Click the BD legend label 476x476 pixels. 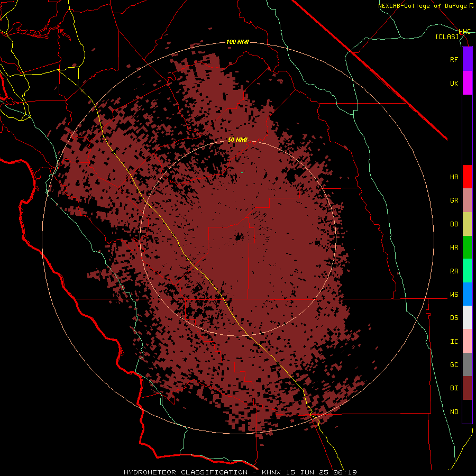[454, 224]
